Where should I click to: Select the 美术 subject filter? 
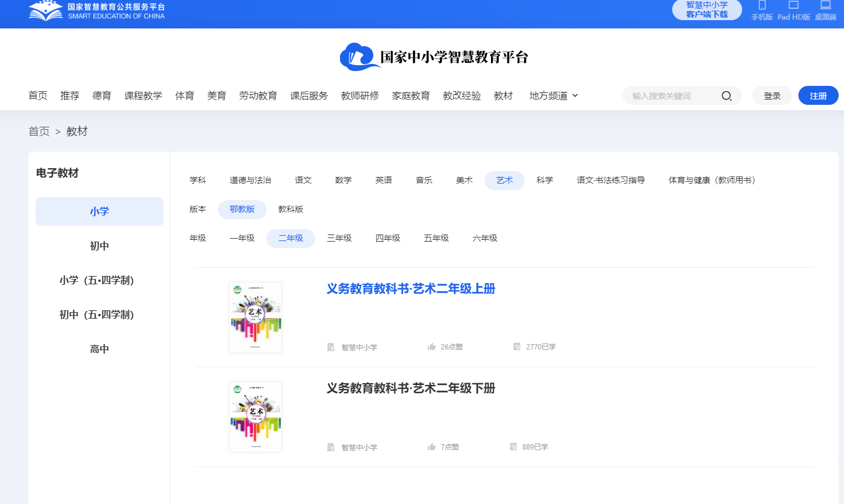point(464,180)
